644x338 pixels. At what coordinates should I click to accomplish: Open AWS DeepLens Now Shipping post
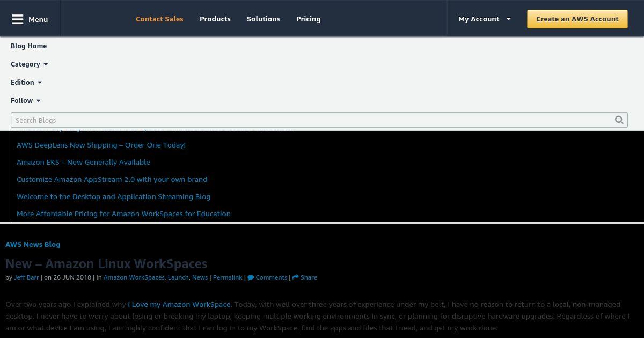[101, 145]
